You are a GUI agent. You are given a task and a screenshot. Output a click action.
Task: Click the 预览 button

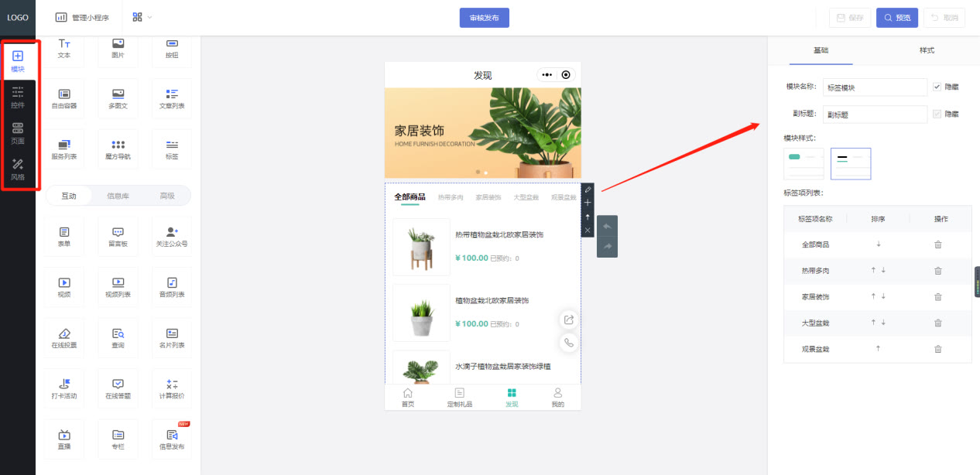tap(897, 18)
